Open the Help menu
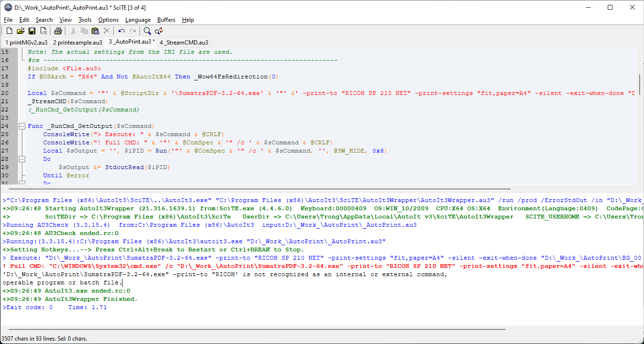The width and height of the screenshot is (644, 344). [188, 20]
